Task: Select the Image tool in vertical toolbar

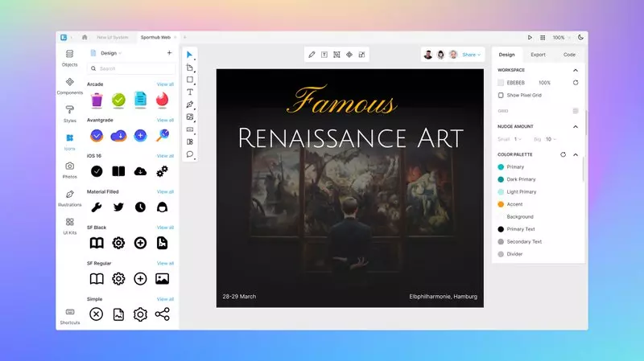Action: tap(189, 117)
